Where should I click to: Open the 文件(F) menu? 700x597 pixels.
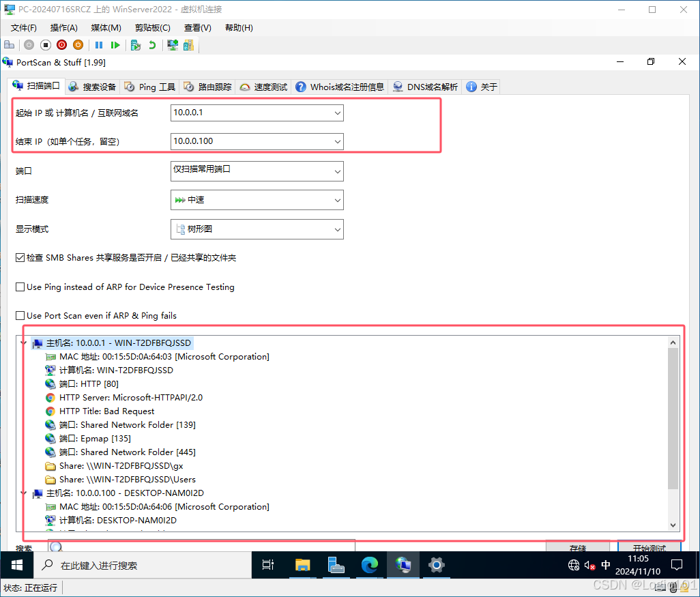point(24,28)
